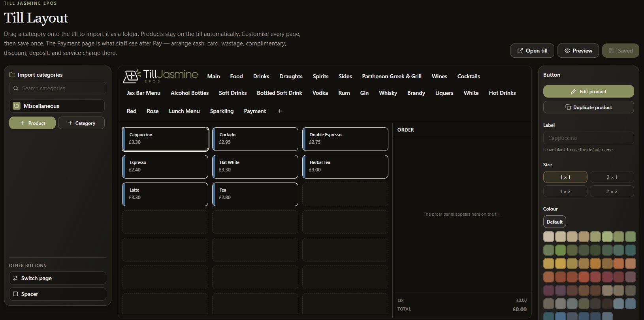The height and width of the screenshot is (320, 644).
Task: Choose the Default colour button
Action: point(555,222)
